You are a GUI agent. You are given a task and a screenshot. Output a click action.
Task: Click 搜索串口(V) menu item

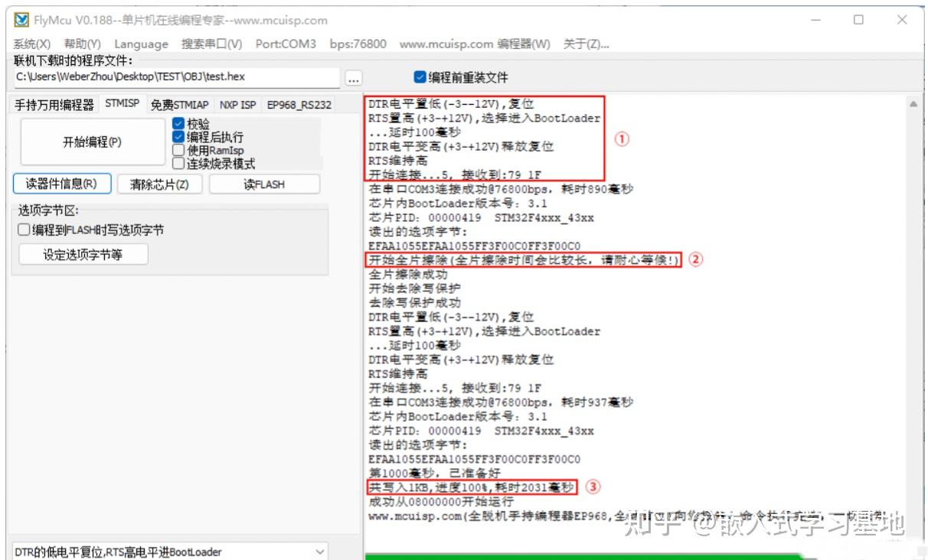[212, 44]
